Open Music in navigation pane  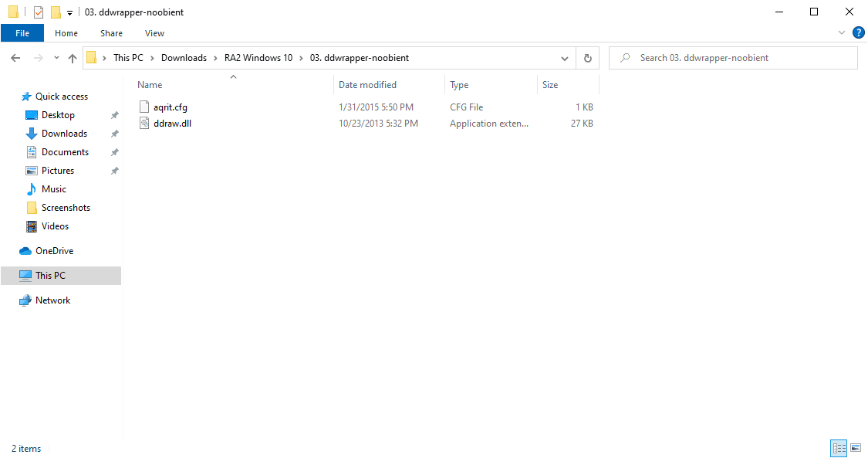point(54,189)
